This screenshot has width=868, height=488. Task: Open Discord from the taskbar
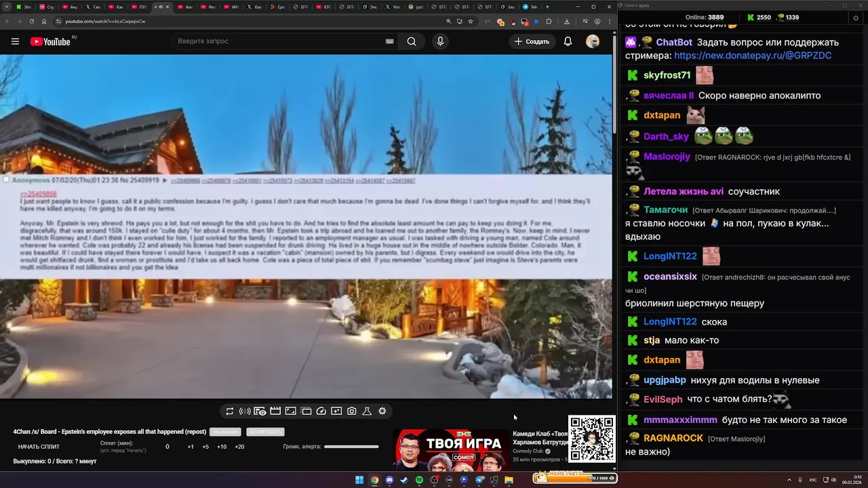click(x=389, y=480)
